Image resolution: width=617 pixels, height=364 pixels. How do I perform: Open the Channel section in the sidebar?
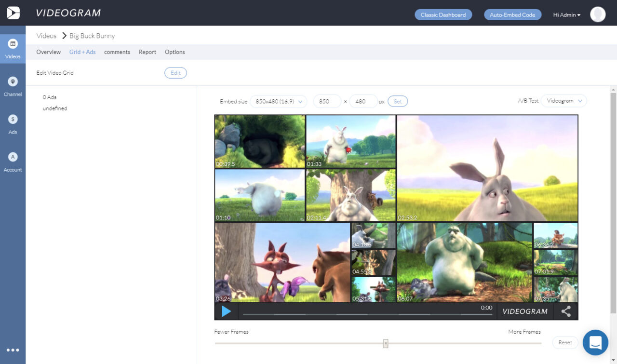tap(13, 87)
